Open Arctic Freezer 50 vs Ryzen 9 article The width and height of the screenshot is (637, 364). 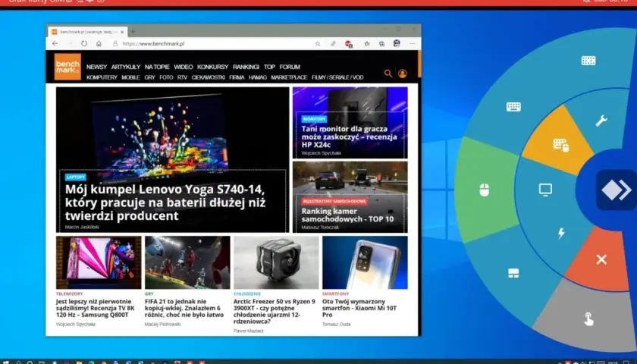(275, 311)
